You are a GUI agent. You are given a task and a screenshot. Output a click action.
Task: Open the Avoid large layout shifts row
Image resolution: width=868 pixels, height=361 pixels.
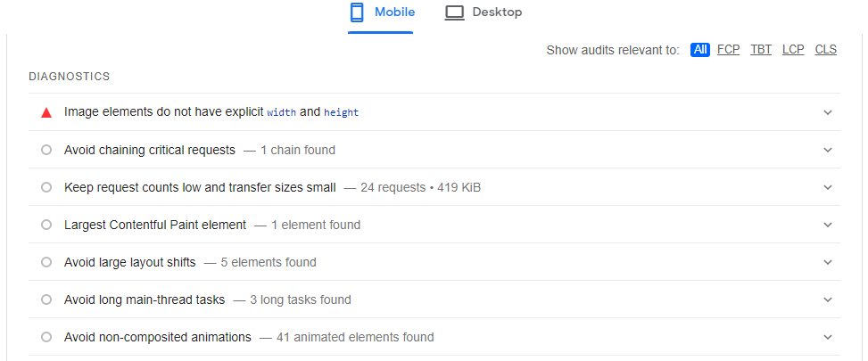(x=130, y=262)
